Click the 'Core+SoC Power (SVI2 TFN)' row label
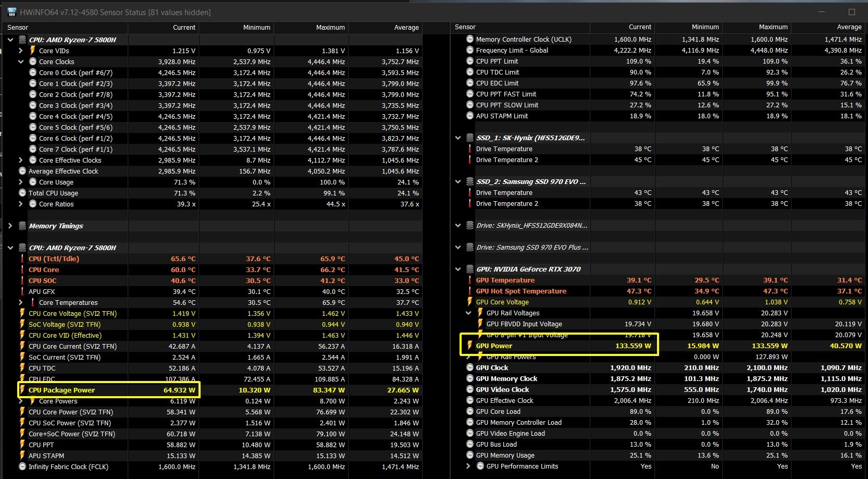 point(72,434)
